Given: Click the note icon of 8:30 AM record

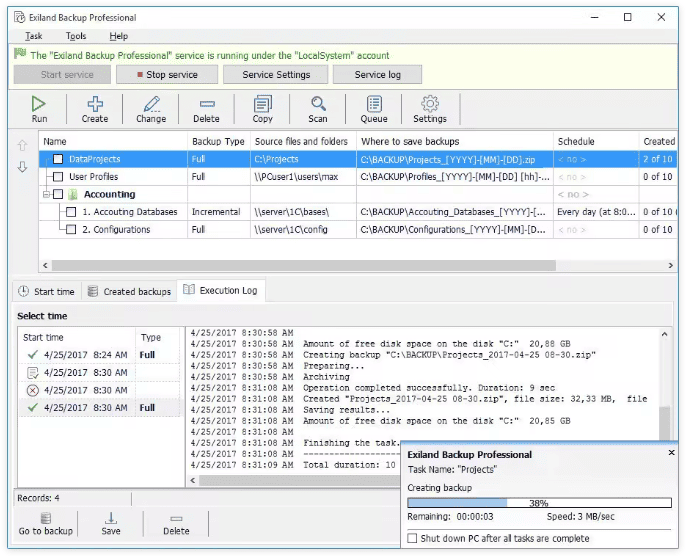Looking at the screenshot, I should [x=32, y=373].
